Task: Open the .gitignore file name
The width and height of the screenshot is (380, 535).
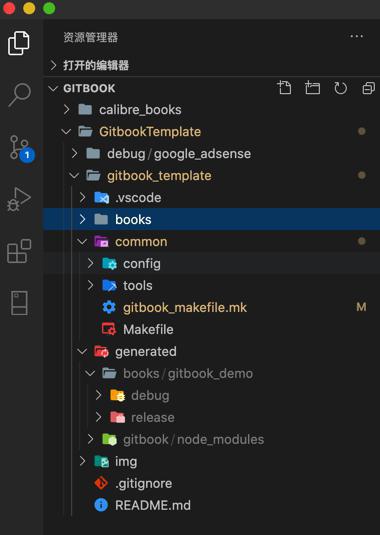Action: coord(144,483)
